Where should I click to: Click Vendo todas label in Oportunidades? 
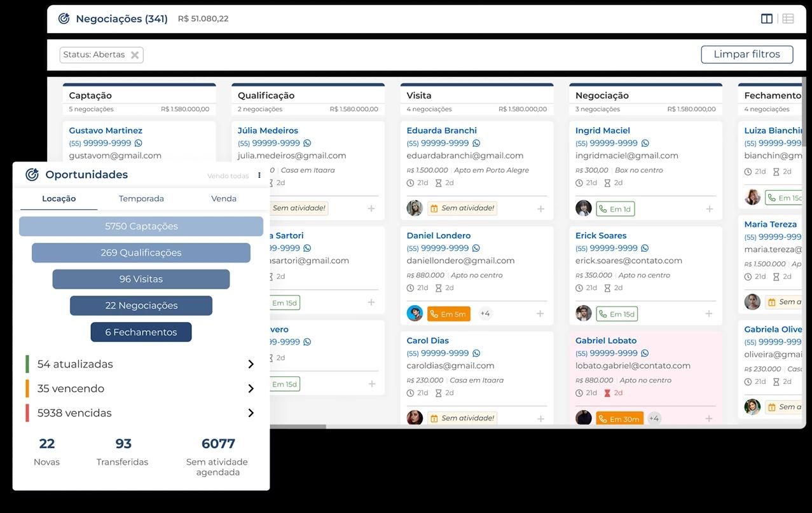[x=228, y=176]
